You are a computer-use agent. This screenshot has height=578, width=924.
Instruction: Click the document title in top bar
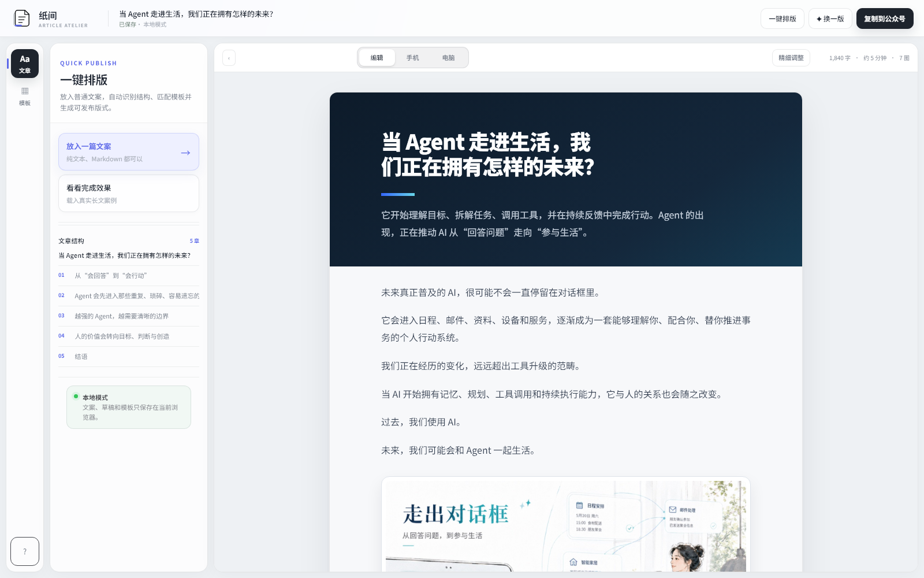tap(196, 14)
